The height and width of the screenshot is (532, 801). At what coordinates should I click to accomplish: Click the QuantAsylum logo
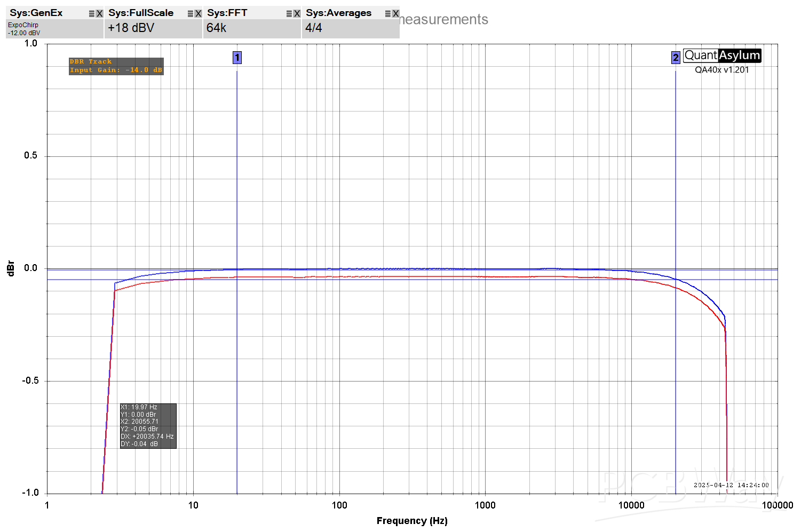click(x=721, y=55)
